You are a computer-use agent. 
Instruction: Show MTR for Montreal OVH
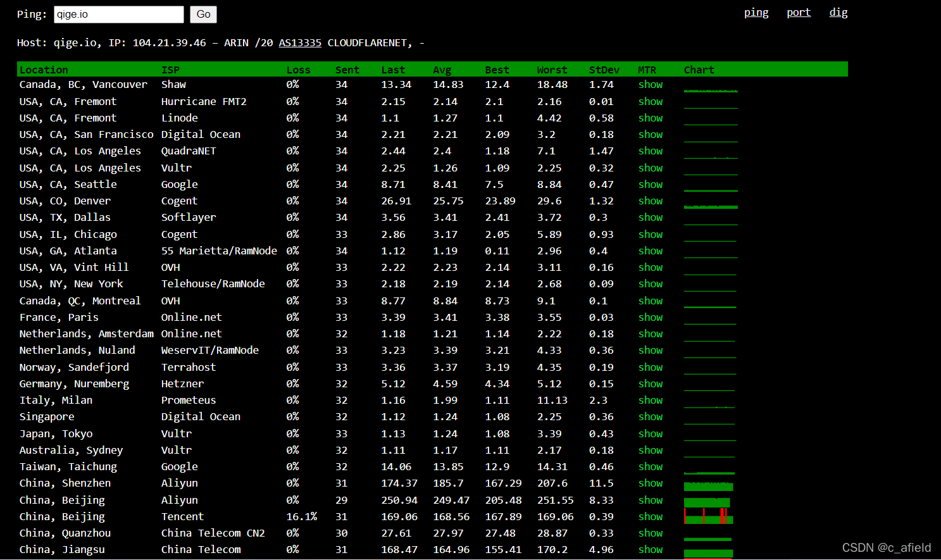(651, 301)
